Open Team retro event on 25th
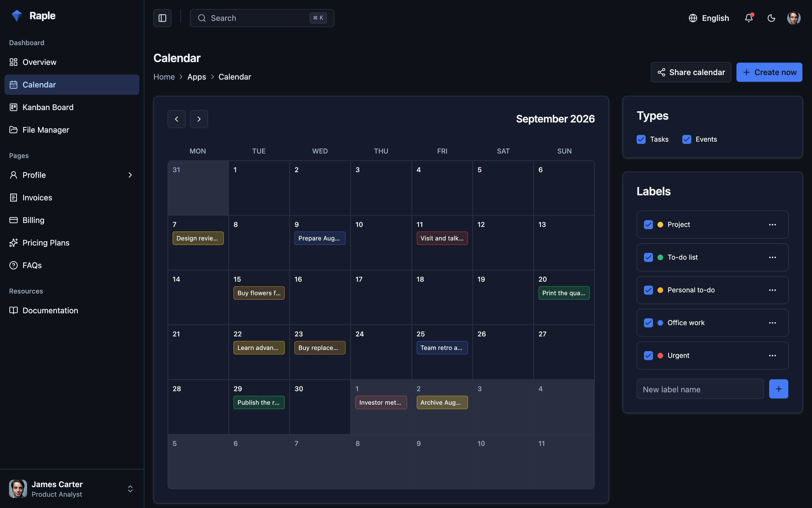The width and height of the screenshot is (812, 508). [442, 348]
